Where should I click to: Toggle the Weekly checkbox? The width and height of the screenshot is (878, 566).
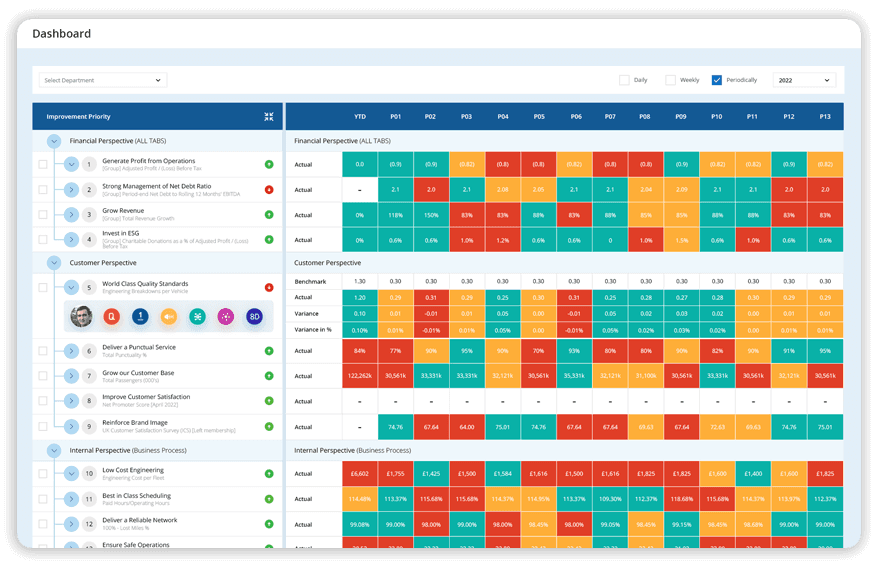[x=670, y=80]
